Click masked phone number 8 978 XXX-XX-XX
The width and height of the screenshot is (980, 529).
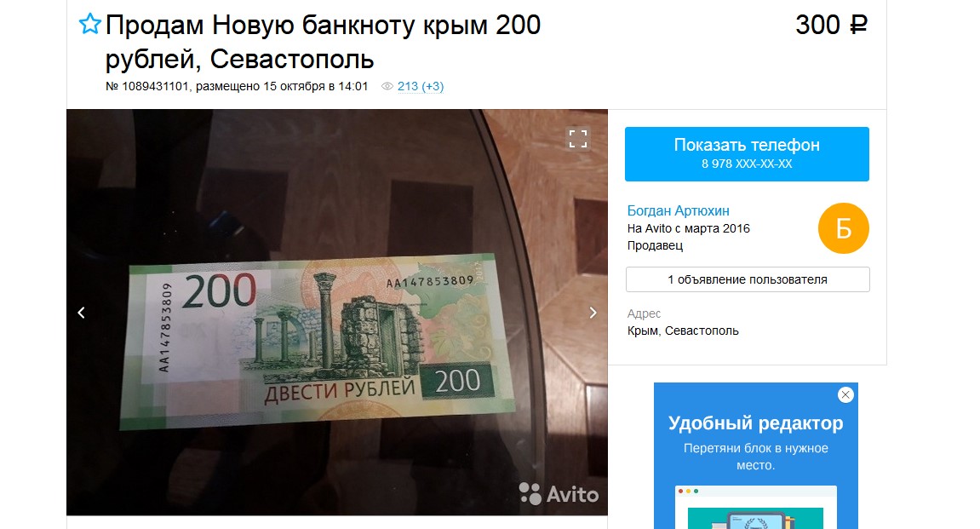(x=747, y=164)
